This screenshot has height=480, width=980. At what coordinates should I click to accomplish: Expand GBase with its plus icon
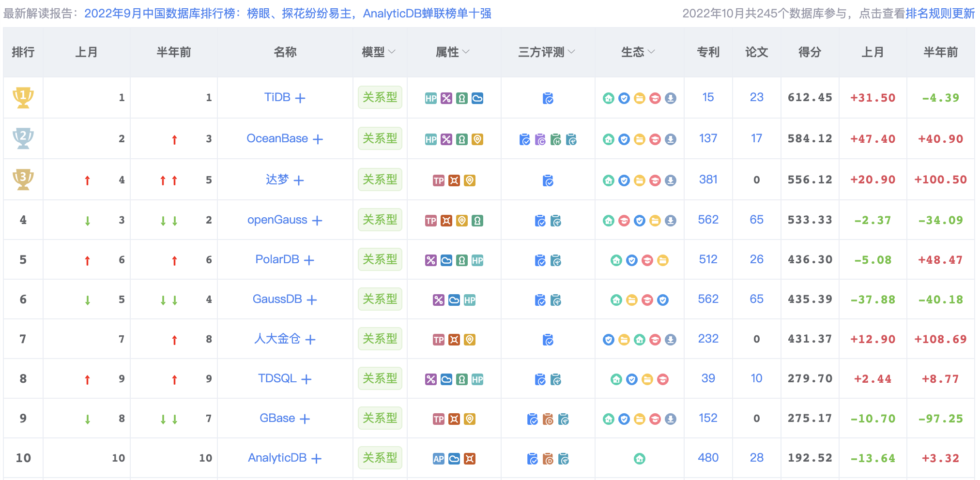(x=305, y=419)
